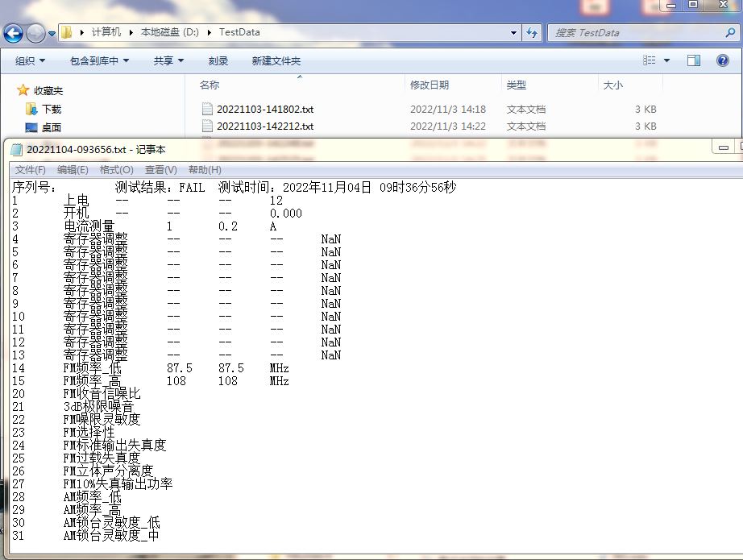This screenshot has height=560, width=743.
Task: Click the 新建文件夹 button
Action: point(276,60)
